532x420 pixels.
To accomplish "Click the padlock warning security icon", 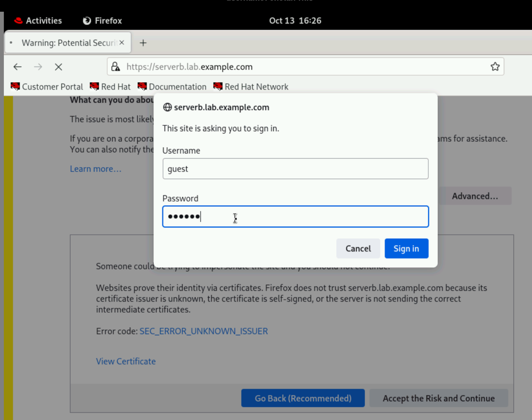I will (x=116, y=67).
